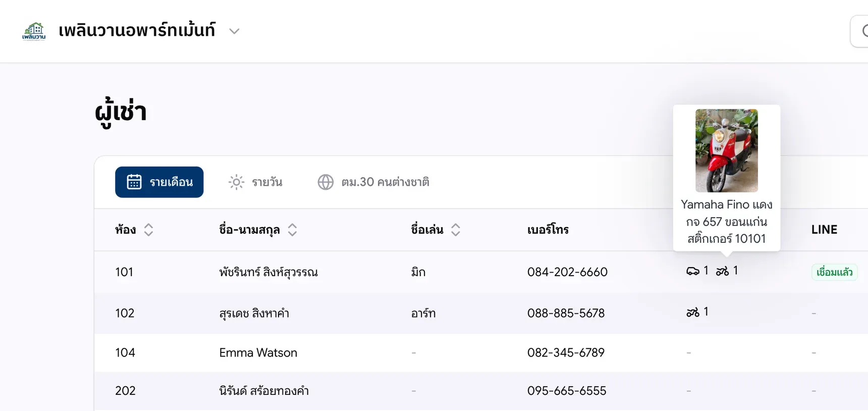Click the เชื่อมแล้ว LINE status badge
The width and height of the screenshot is (868, 411).
[834, 272]
